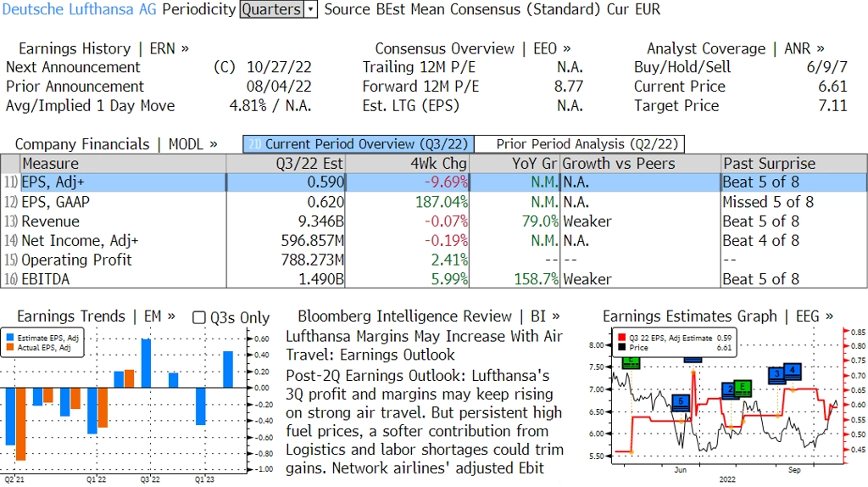This screenshot has height=487, width=868.
Task: Switch to Current Period Overview (Q3/22) tab
Action: [x=359, y=144]
